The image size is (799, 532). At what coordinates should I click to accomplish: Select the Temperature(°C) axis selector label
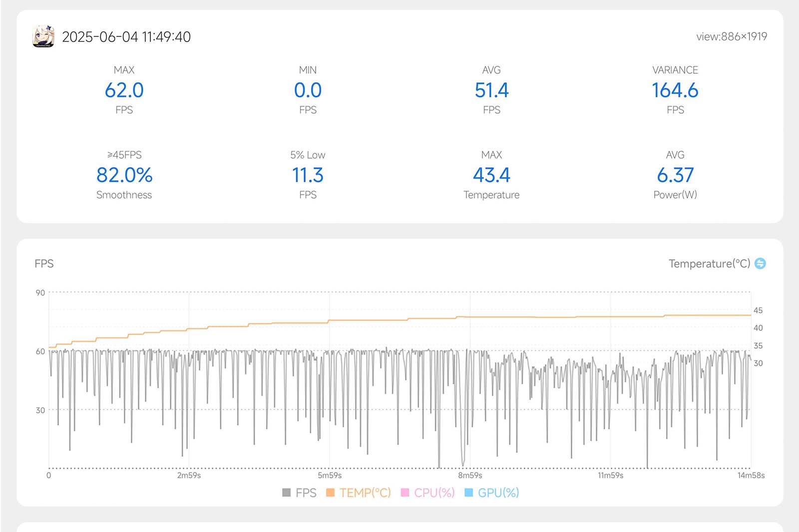(709, 264)
